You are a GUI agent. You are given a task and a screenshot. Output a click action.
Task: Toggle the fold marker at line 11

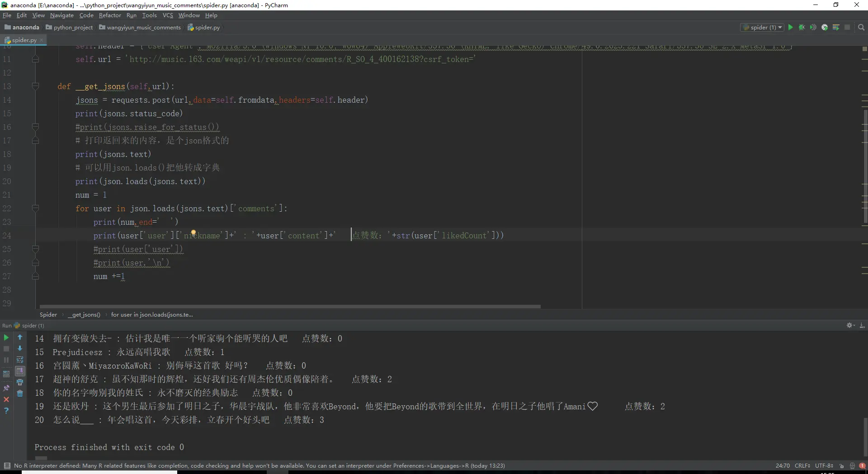35,59
